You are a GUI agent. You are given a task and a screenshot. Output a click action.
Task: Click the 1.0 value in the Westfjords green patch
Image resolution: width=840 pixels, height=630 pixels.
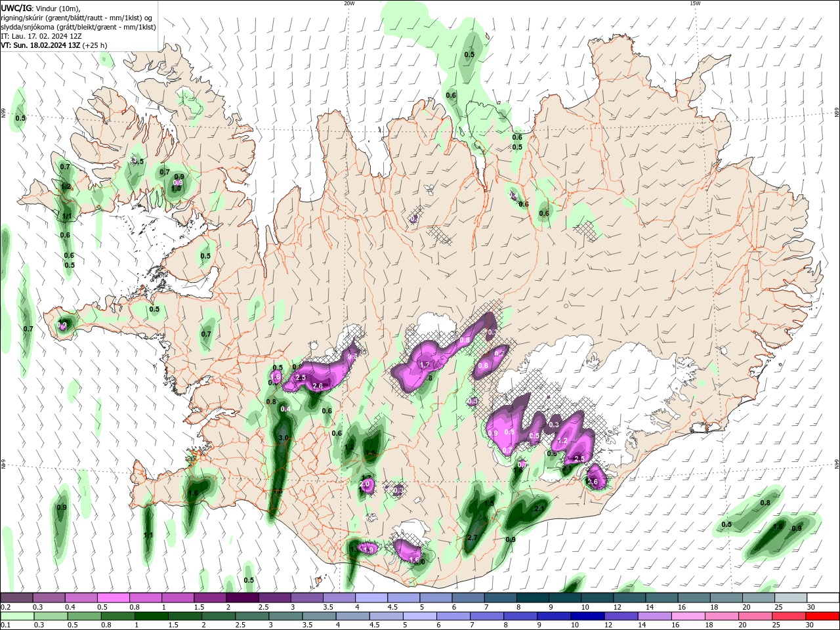[x=176, y=188]
